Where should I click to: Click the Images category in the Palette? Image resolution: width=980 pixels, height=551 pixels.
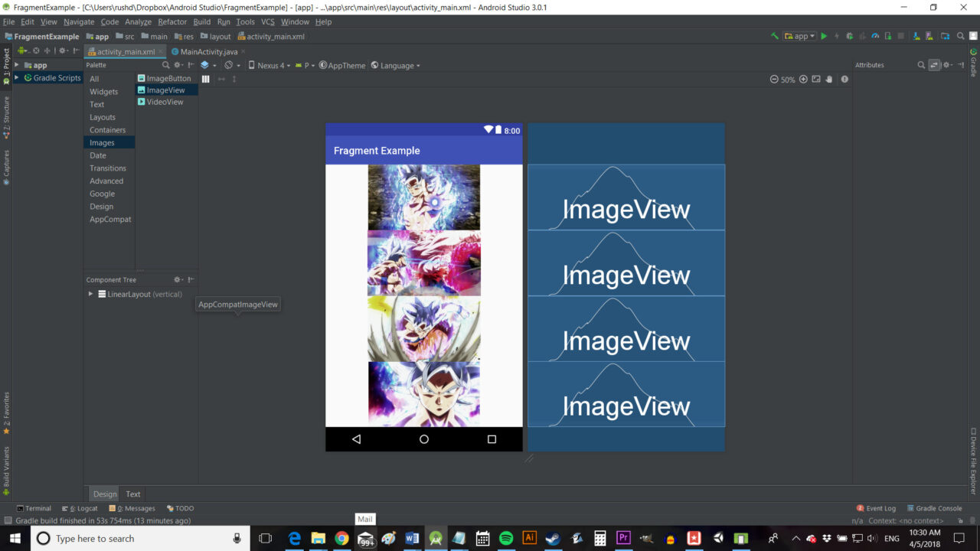pos(102,142)
